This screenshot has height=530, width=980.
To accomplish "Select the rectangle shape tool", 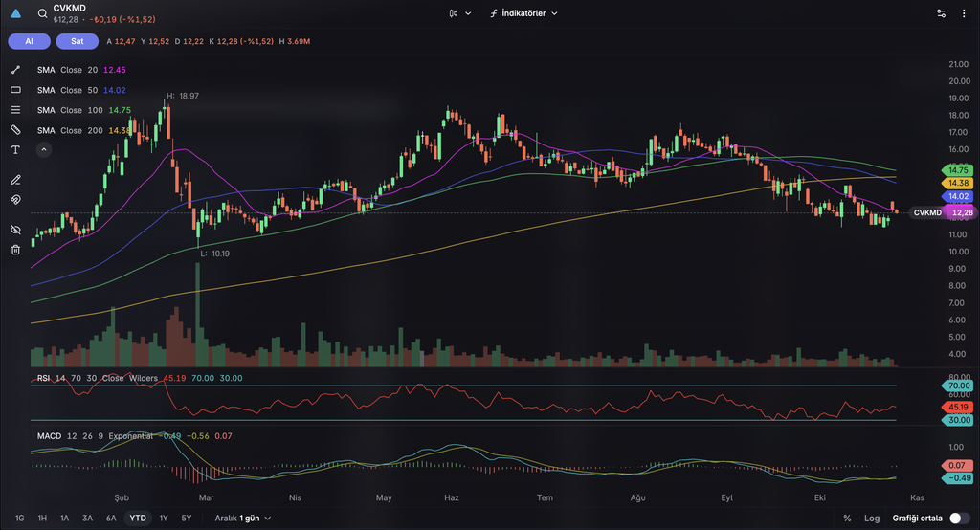I will [15, 90].
